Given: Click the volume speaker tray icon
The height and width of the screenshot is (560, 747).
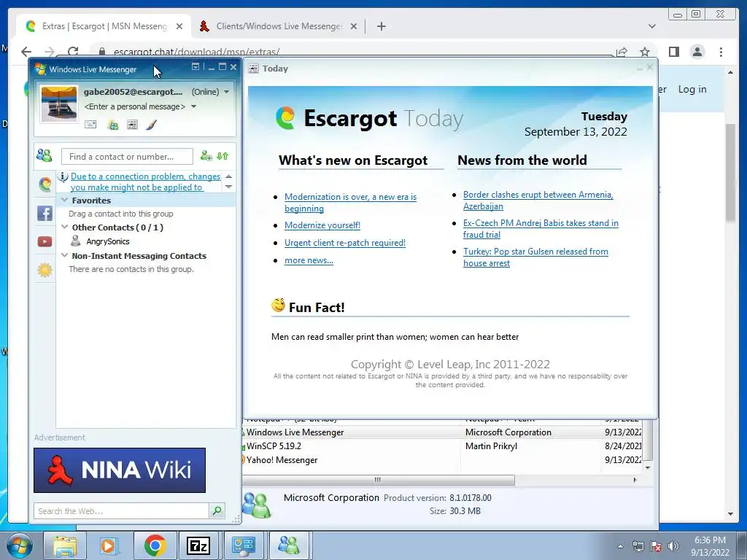Looking at the screenshot, I should [673, 546].
